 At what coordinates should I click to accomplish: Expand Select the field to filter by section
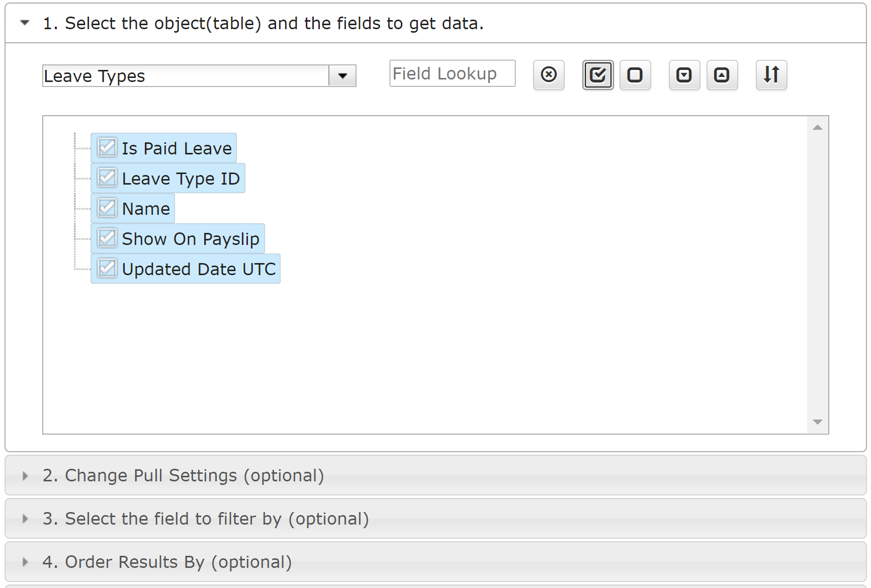coord(436,519)
